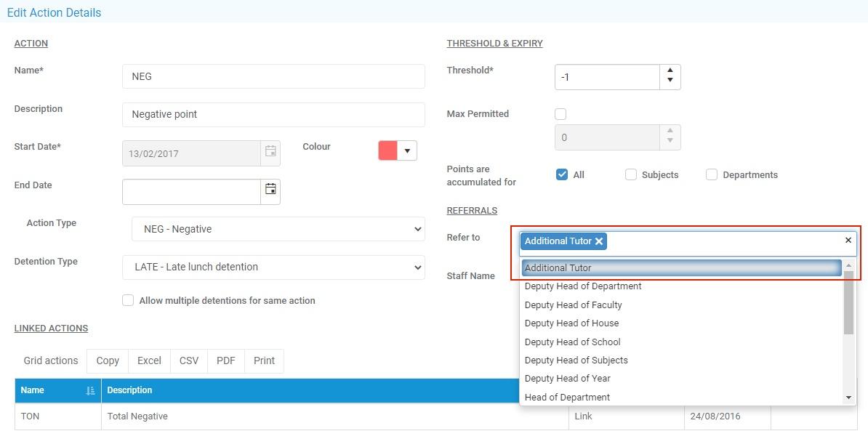Image resolution: width=868 pixels, height=439 pixels.
Task: Increase the Threshold value with up arrow
Action: click(x=670, y=71)
